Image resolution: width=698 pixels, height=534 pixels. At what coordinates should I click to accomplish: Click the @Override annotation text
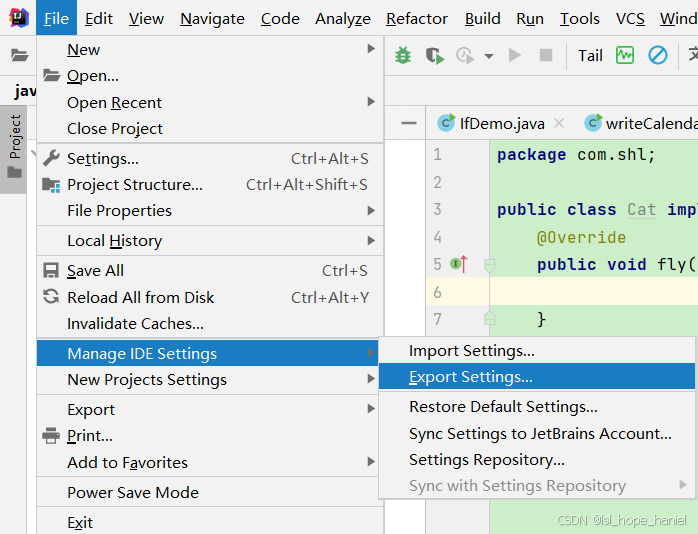pyautogui.click(x=581, y=237)
